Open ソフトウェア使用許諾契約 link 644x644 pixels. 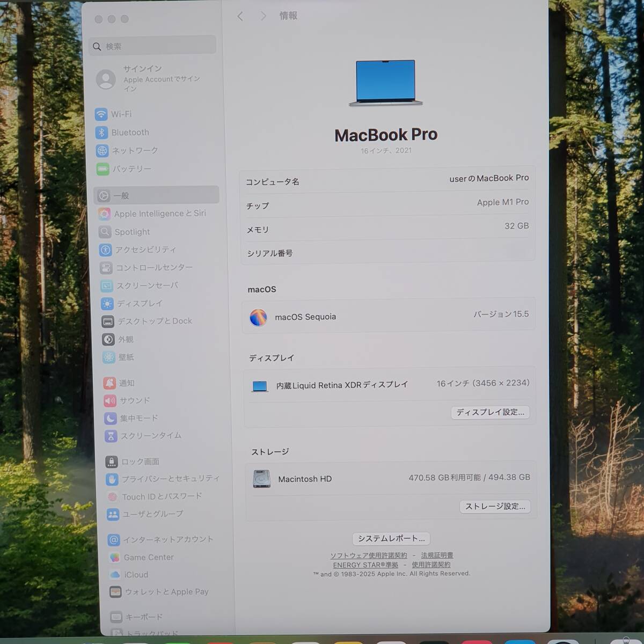pyautogui.click(x=369, y=555)
